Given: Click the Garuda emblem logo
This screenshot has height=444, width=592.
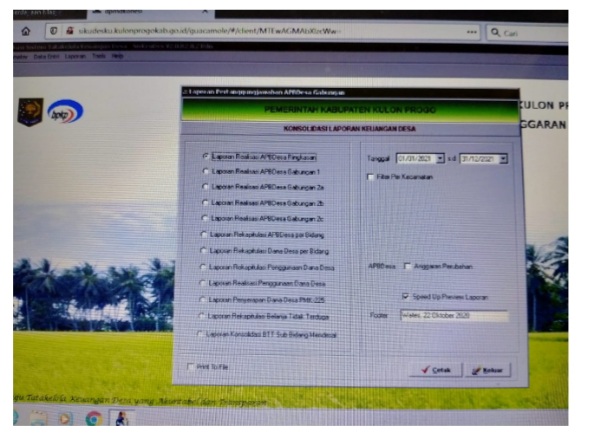Looking at the screenshot, I should pyautogui.click(x=30, y=112).
